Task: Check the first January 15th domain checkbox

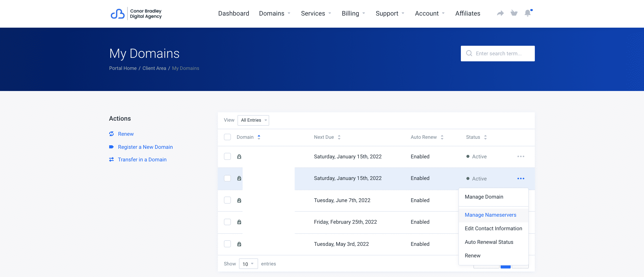Action: point(227,156)
